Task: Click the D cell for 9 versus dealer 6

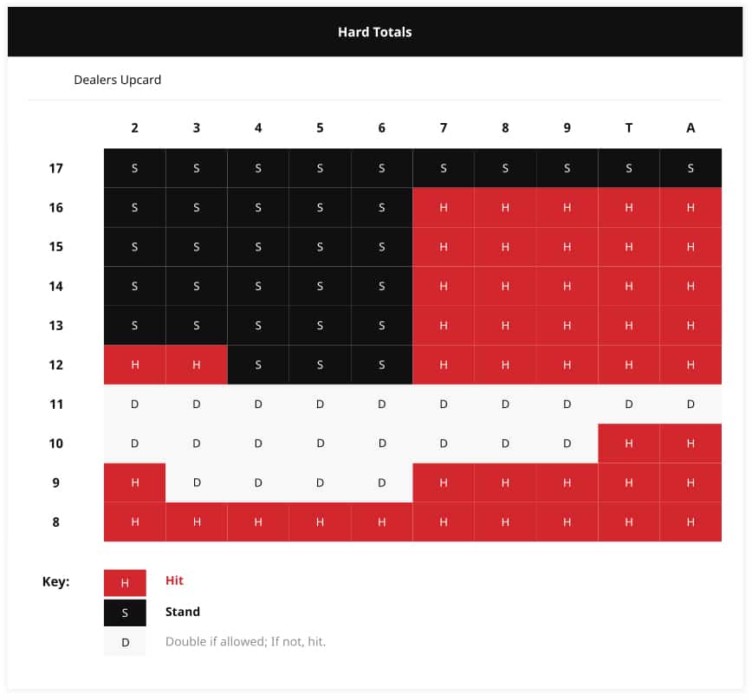Action: click(x=382, y=483)
